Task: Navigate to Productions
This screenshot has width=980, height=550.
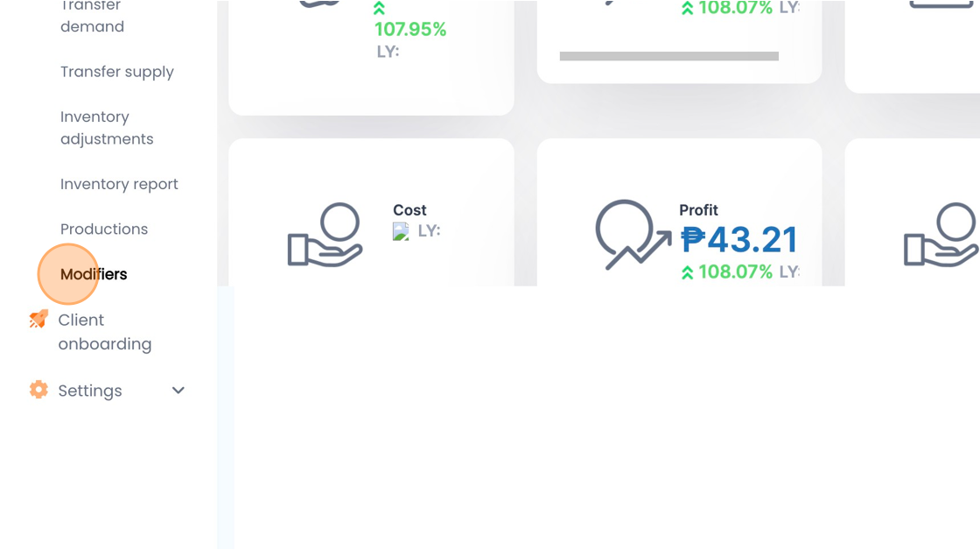Action: point(104,229)
